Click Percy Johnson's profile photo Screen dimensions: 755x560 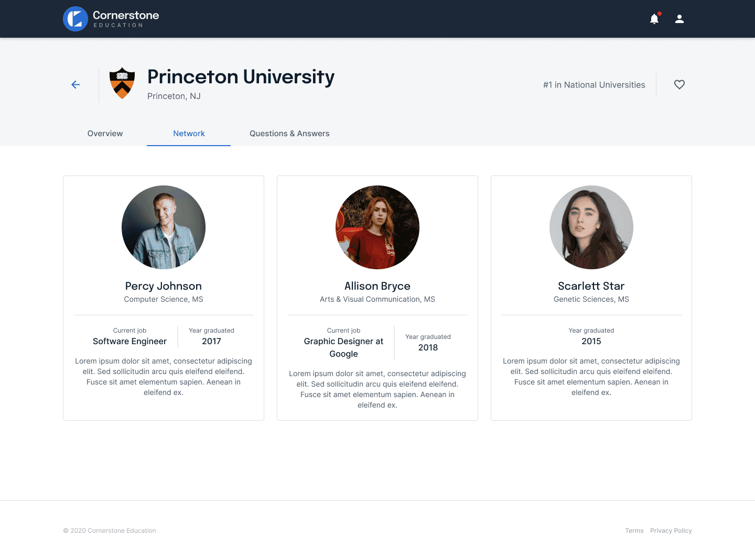coord(163,227)
